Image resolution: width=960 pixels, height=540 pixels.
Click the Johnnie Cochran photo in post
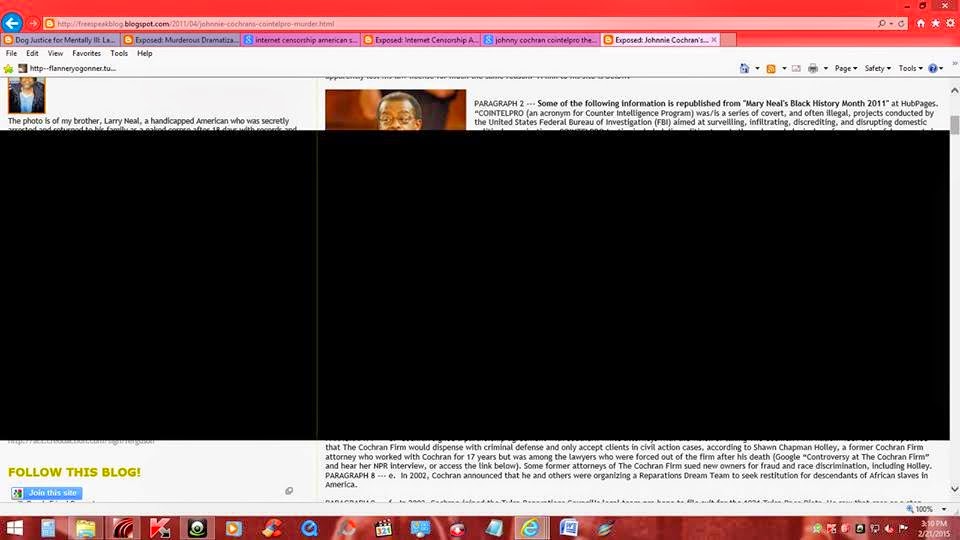click(396, 110)
